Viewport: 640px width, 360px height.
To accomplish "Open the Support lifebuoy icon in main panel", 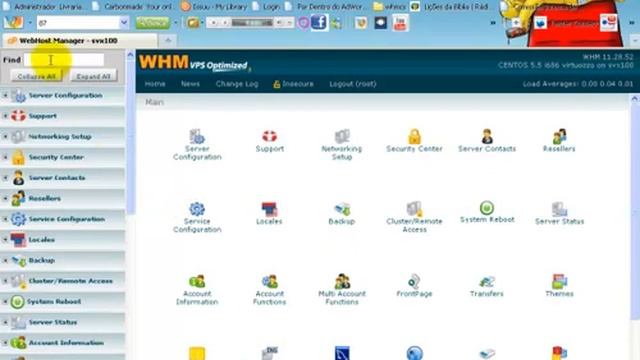I will (269, 136).
